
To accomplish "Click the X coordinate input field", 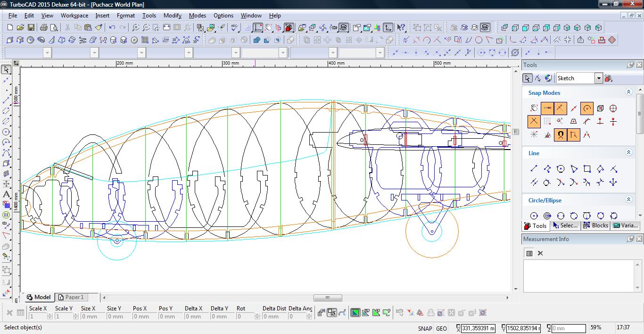I will 478,328.
